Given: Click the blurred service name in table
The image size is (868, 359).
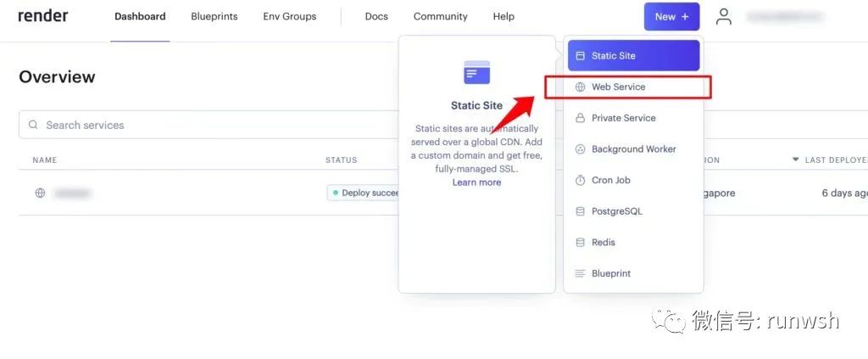Looking at the screenshot, I should [73, 194].
